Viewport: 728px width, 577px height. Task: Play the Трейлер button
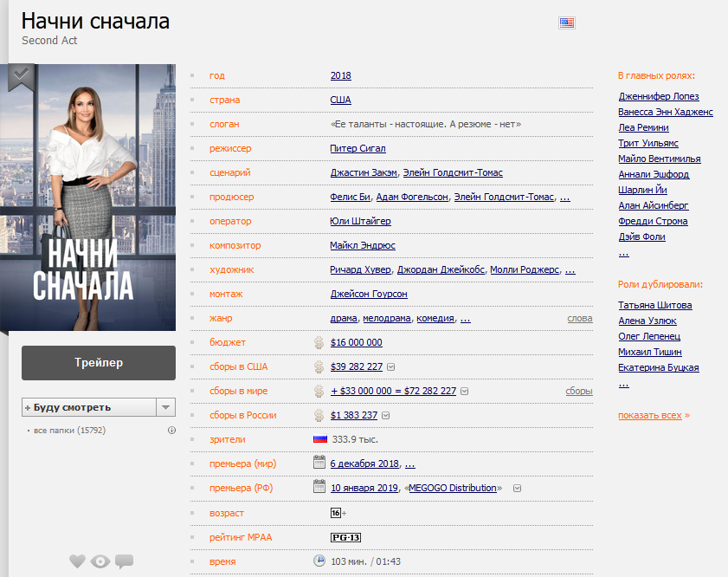99,363
